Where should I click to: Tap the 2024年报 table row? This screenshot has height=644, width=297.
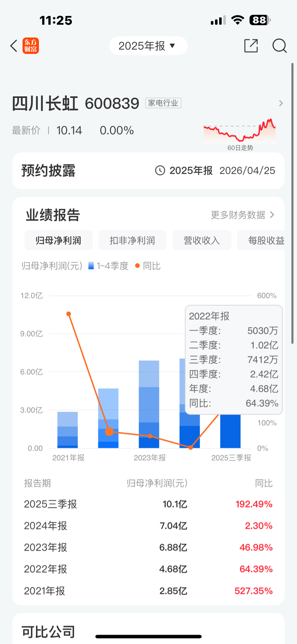(148, 526)
